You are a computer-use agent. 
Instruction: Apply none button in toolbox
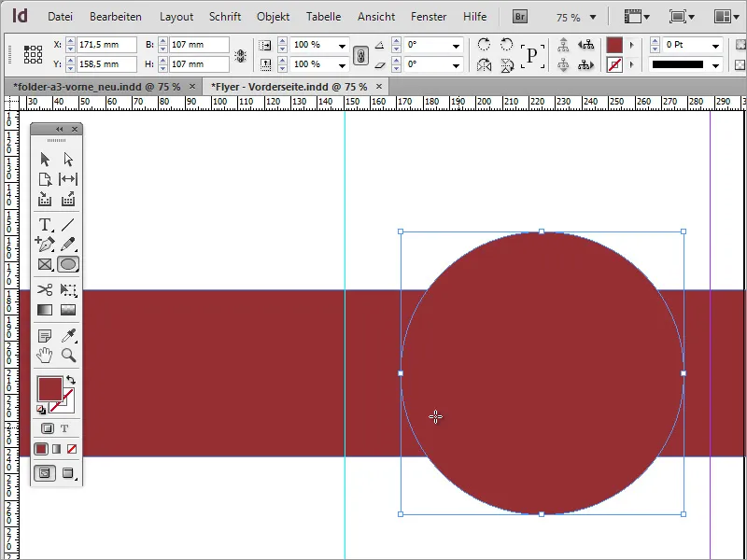72,449
